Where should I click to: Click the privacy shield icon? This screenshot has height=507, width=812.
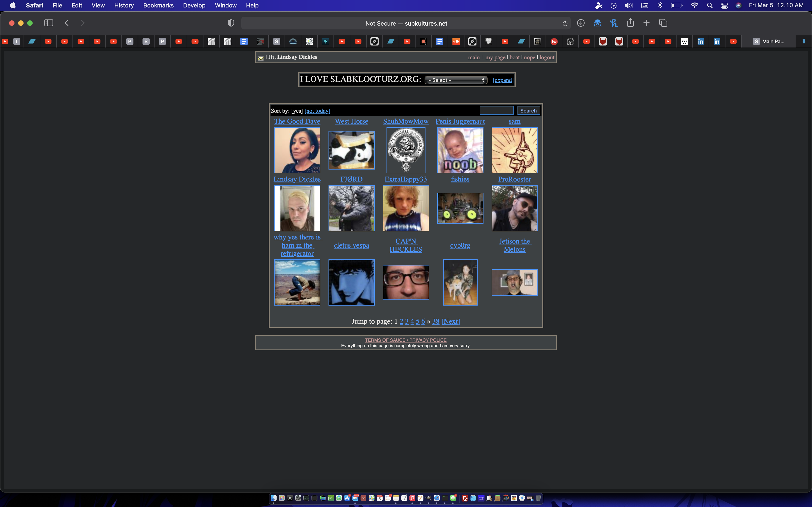coord(231,23)
